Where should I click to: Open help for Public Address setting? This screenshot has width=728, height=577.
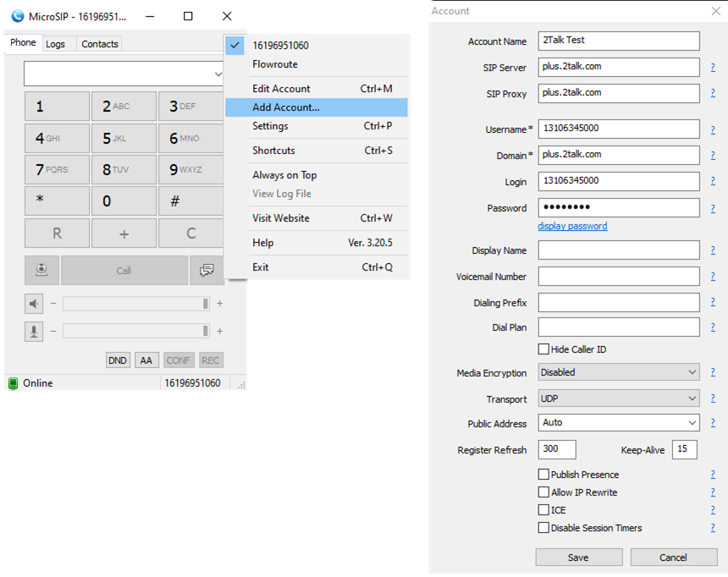pos(713,423)
